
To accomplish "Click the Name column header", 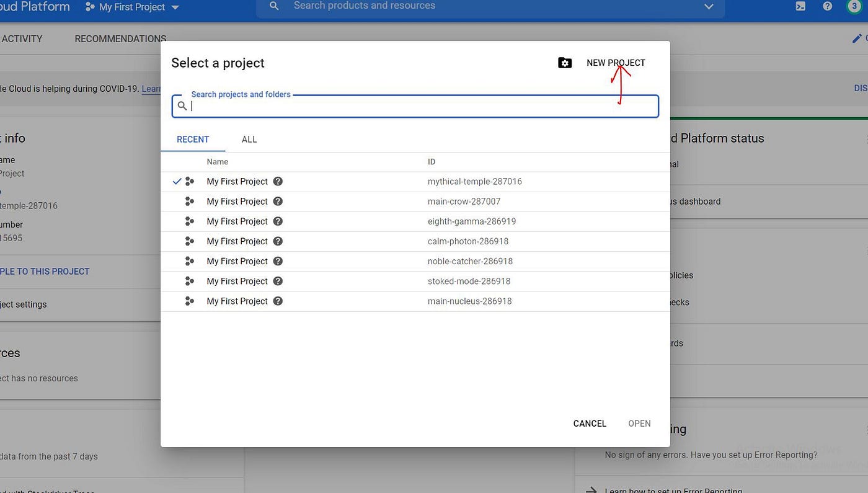I will pyautogui.click(x=218, y=162).
